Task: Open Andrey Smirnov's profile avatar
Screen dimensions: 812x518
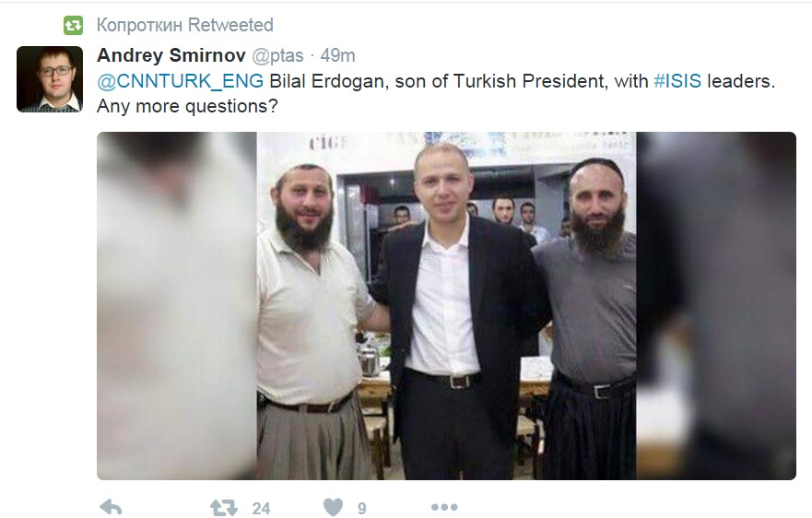Action: click(x=50, y=79)
